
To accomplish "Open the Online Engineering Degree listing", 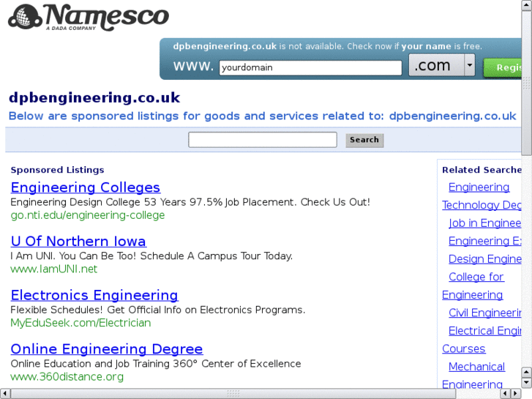I will pyautogui.click(x=107, y=349).
